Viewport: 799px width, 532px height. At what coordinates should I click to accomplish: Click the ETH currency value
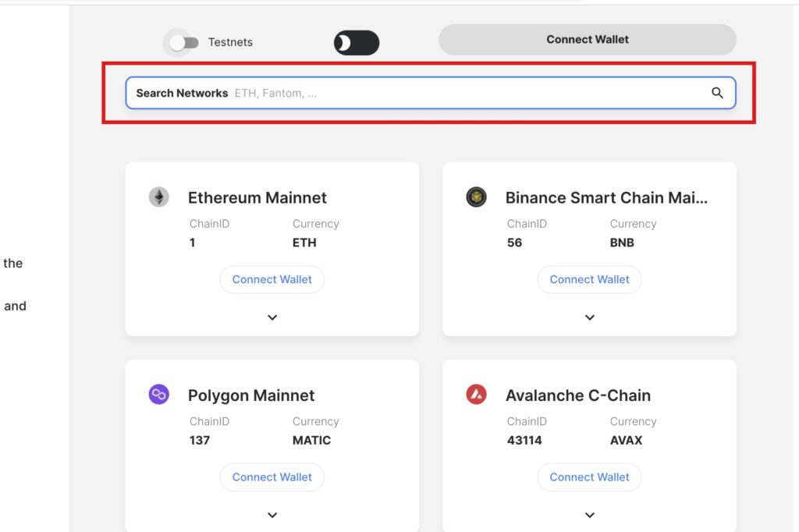[x=304, y=243]
